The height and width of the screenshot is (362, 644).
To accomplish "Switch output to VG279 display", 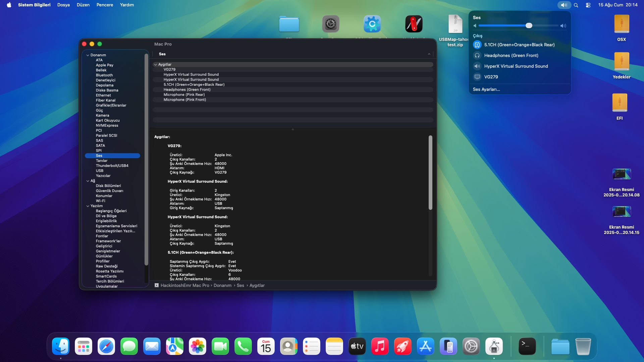I will (491, 77).
